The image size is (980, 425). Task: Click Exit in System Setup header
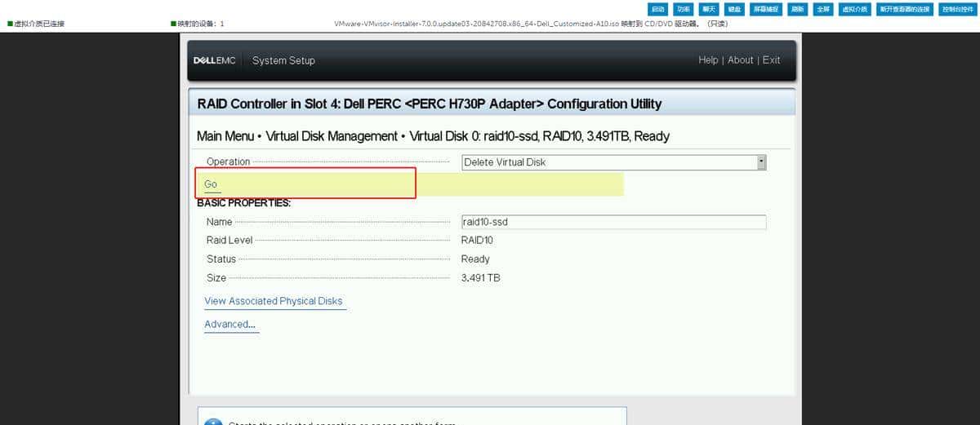pyautogui.click(x=771, y=60)
